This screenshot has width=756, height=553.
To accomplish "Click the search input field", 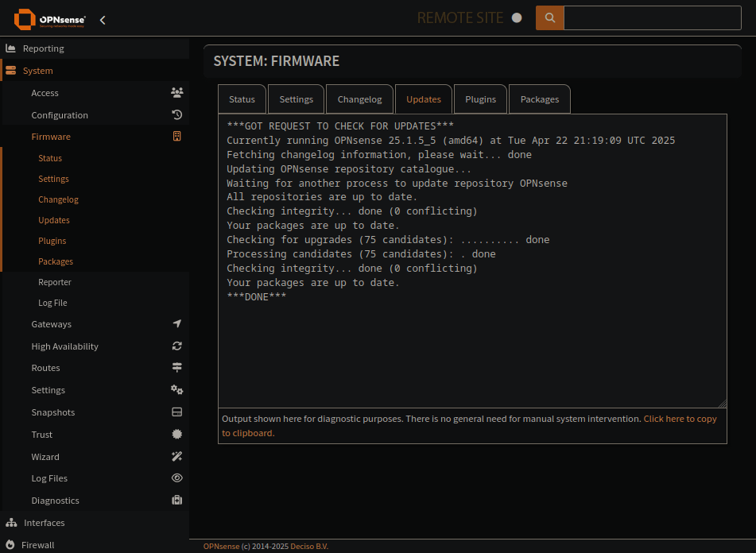I will (x=653, y=17).
